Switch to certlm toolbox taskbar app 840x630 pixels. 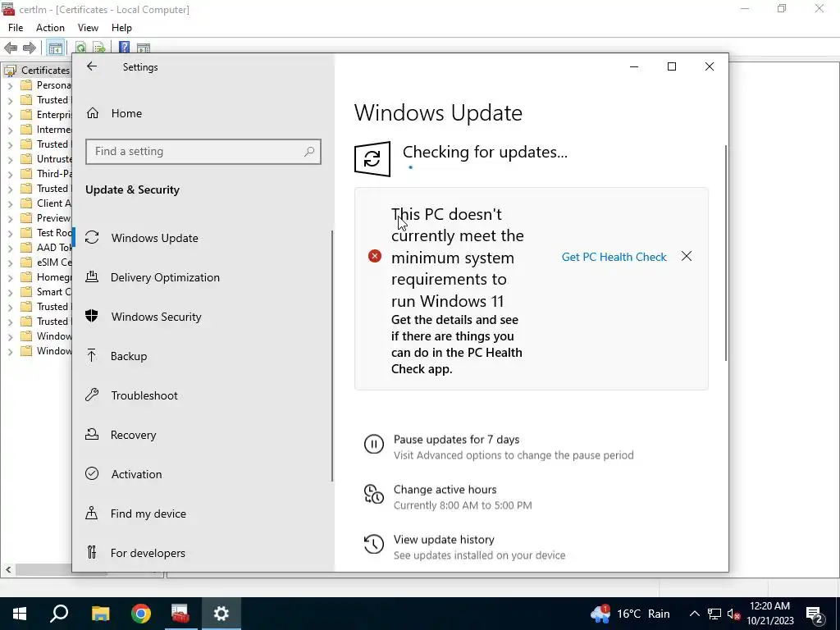click(x=180, y=614)
